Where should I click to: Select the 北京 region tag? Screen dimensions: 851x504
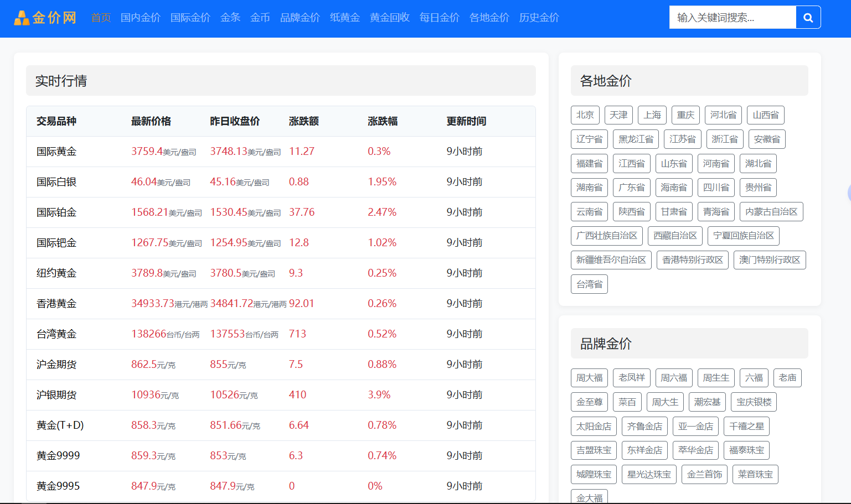585,115
